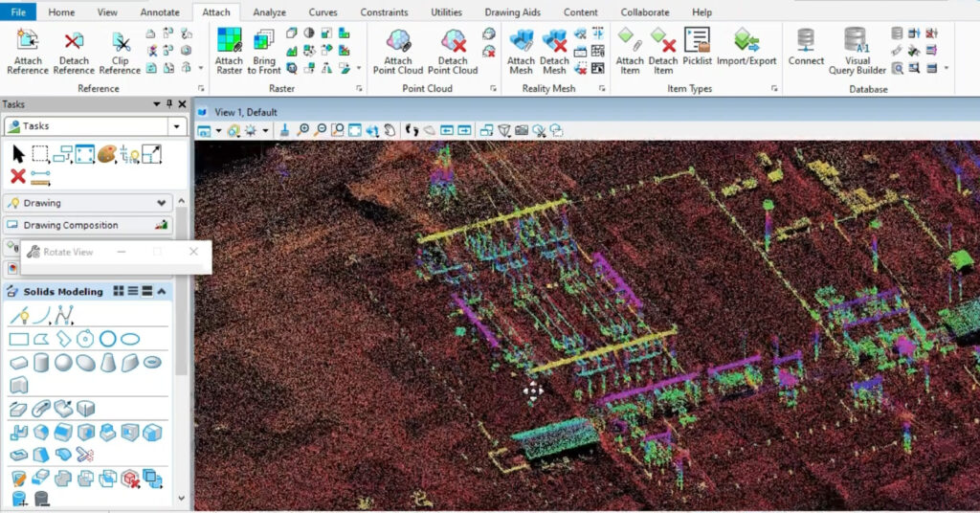Open the Reference group dialog launcher
This screenshot has height=513, width=980.
pos(201,89)
